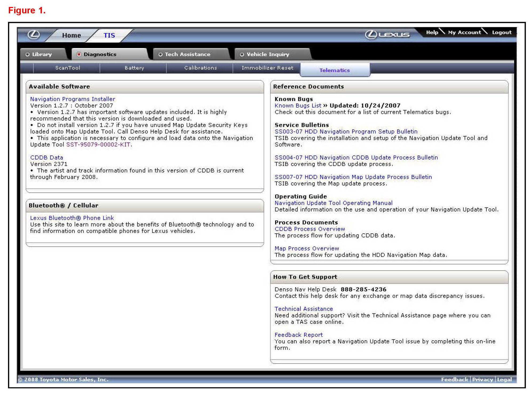
Task: Go to the Home tab
Action: click(72, 35)
